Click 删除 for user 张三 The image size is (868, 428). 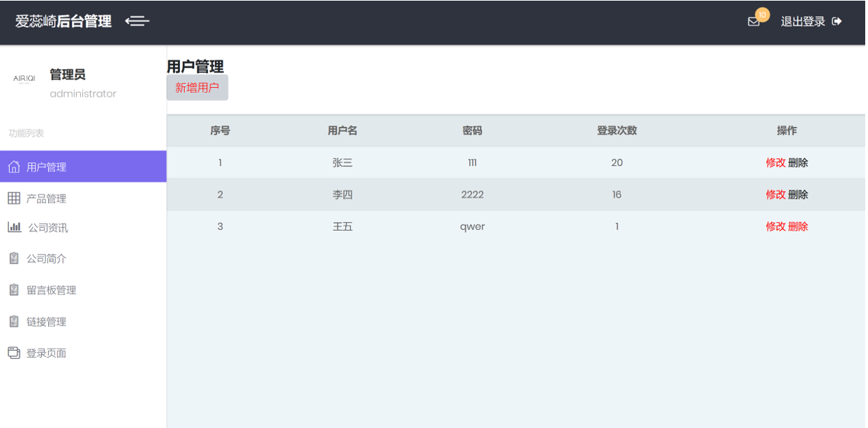(x=798, y=162)
